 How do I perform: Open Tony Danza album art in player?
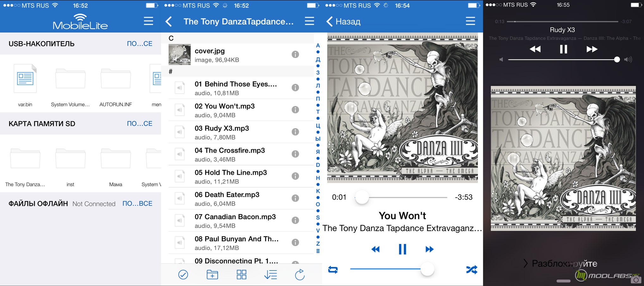point(402,108)
